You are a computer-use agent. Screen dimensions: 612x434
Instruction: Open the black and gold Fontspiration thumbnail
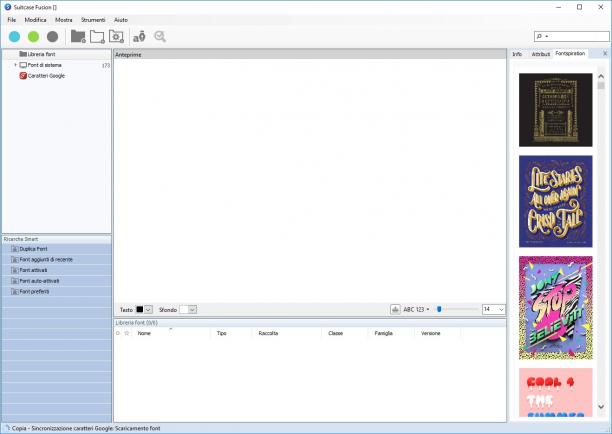tap(555, 110)
